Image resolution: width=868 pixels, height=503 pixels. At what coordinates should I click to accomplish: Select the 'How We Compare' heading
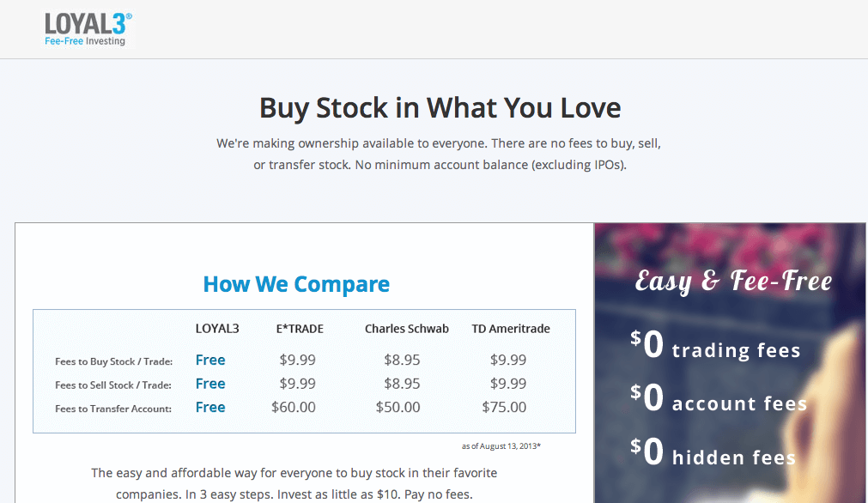[x=296, y=284]
